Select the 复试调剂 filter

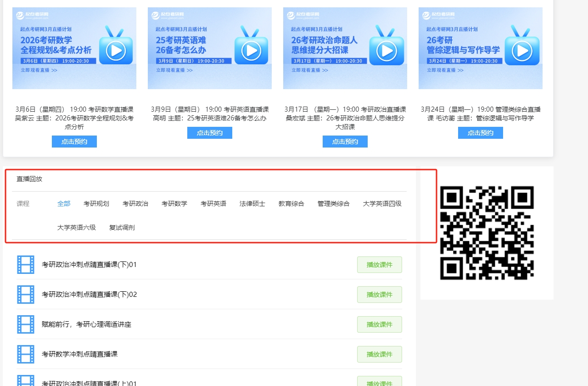[x=122, y=227]
